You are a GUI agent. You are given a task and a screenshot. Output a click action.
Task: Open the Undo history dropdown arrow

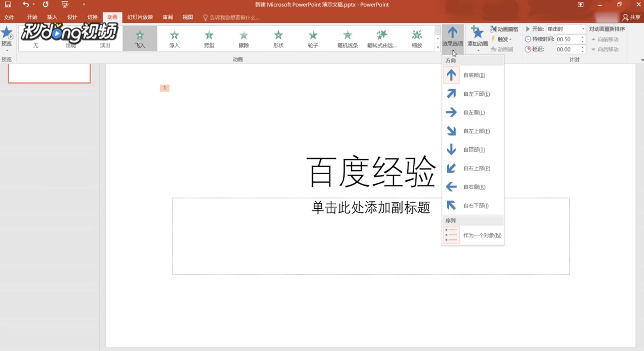(x=33, y=5)
